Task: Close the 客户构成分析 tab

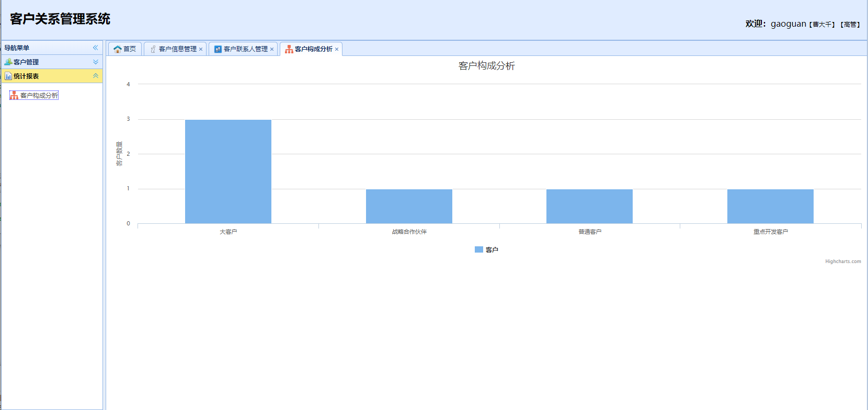Action: coord(337,49)
